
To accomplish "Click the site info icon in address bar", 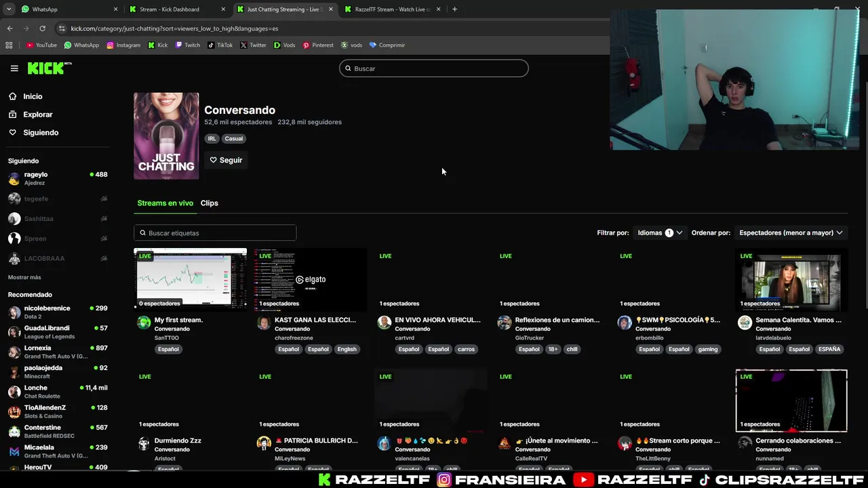I will (x=62, y=28).
